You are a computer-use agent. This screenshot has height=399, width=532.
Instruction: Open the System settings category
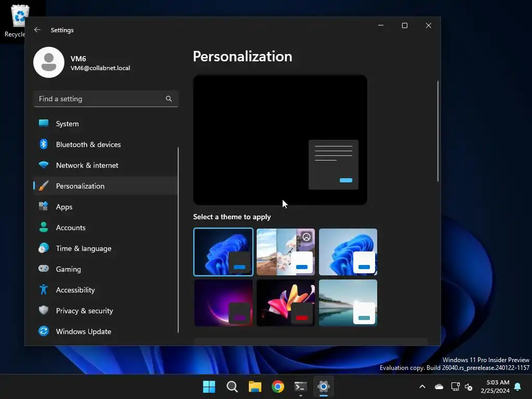106,124
